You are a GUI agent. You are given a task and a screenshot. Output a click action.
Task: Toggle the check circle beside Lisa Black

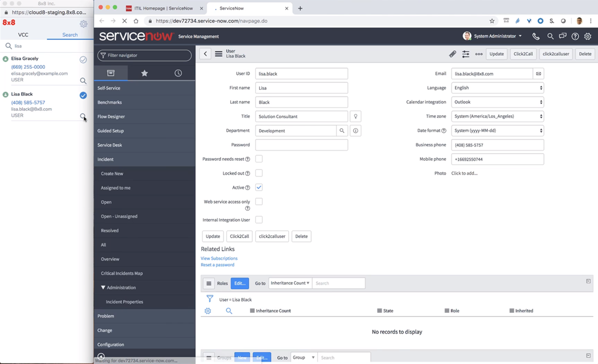tap(83, 95)
